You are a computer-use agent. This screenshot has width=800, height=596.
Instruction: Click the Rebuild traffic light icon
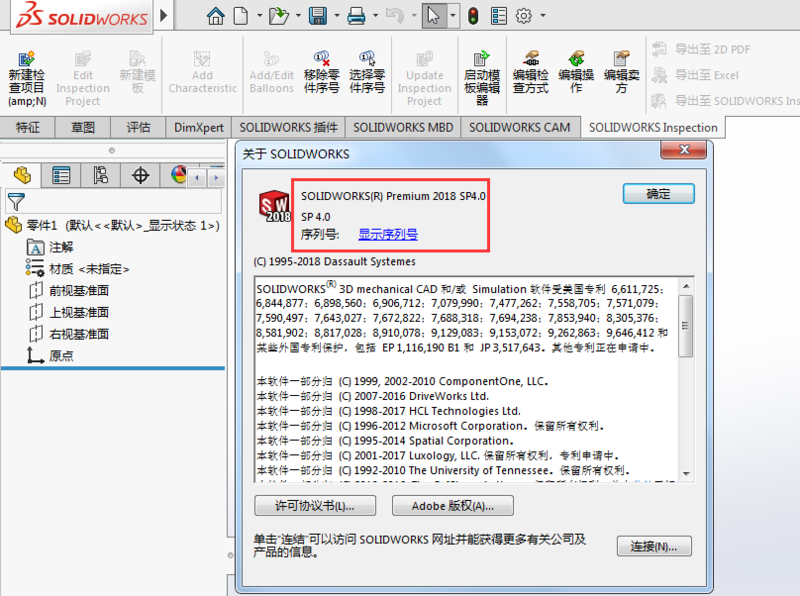473,16
